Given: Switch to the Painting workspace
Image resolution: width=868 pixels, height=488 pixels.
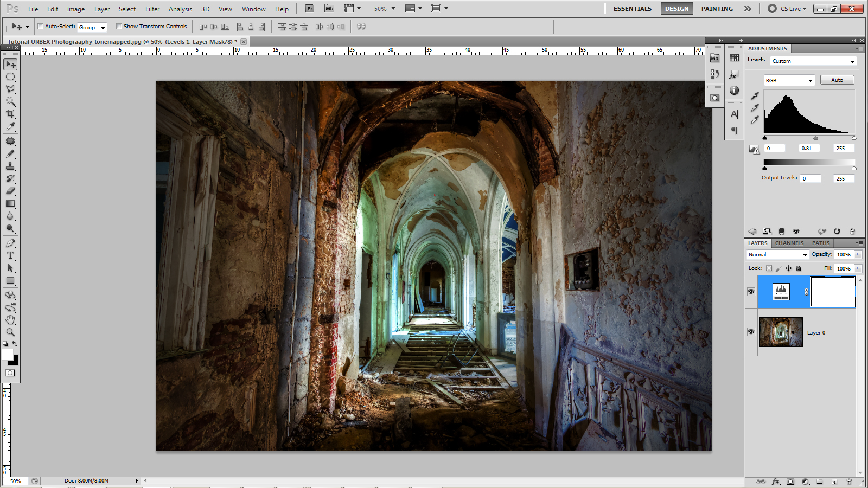Looking at the screenshot, I should coord(717,9).
